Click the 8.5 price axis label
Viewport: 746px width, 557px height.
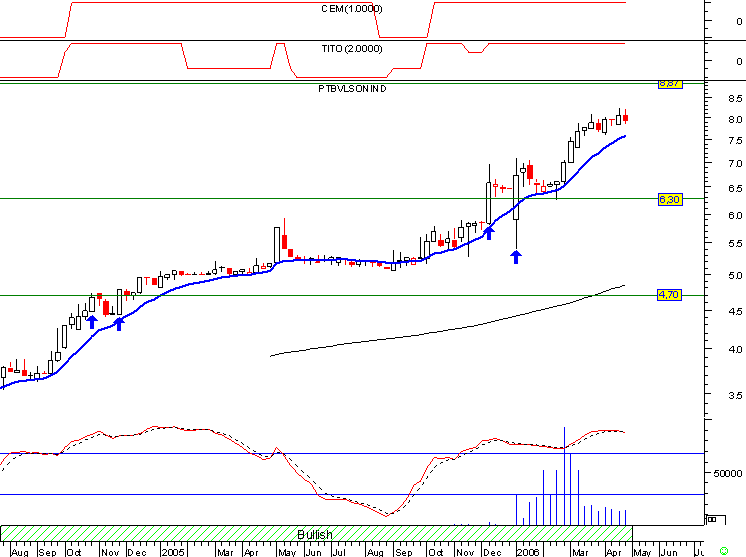735,98
